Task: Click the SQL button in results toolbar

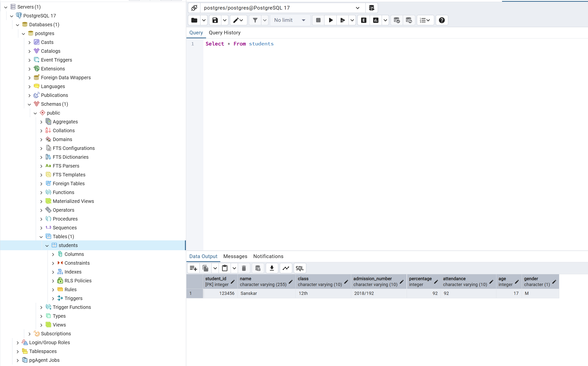Action: click(x=300, y=268)
